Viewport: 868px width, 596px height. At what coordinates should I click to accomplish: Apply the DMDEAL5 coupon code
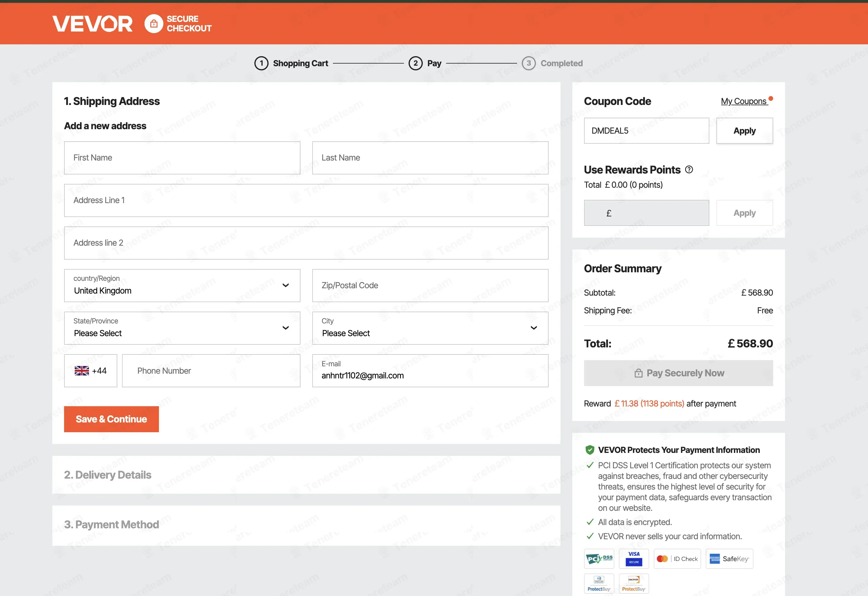(x=745, y=131)
